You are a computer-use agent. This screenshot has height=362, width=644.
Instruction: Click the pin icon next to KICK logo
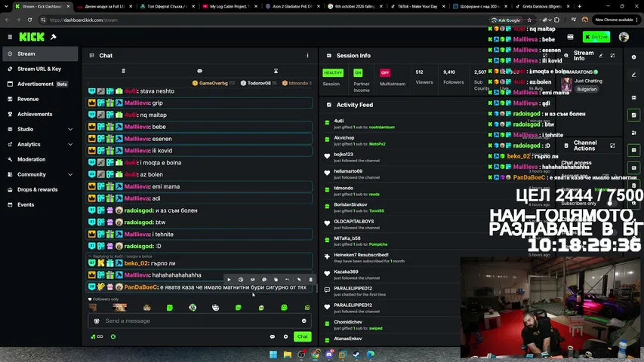pos(53,37)
